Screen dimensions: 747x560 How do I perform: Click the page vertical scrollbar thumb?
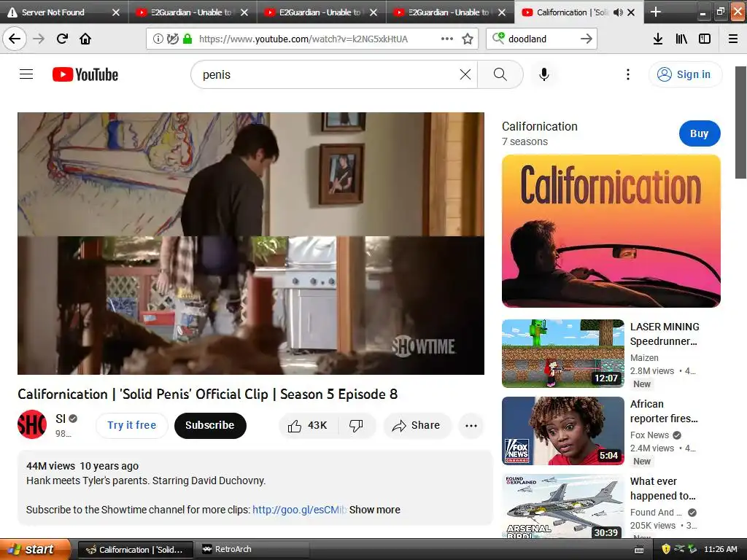click(x=741, y=122)
